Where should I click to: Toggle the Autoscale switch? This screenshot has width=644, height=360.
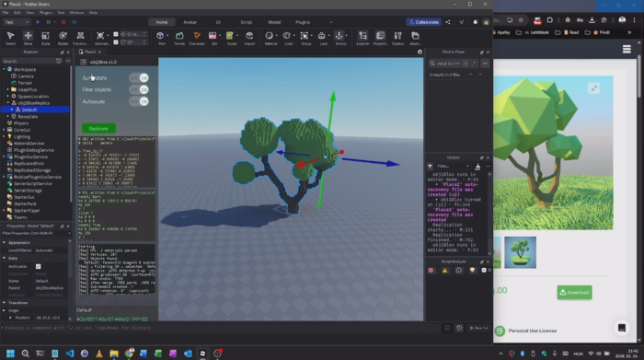click(139, 101)
